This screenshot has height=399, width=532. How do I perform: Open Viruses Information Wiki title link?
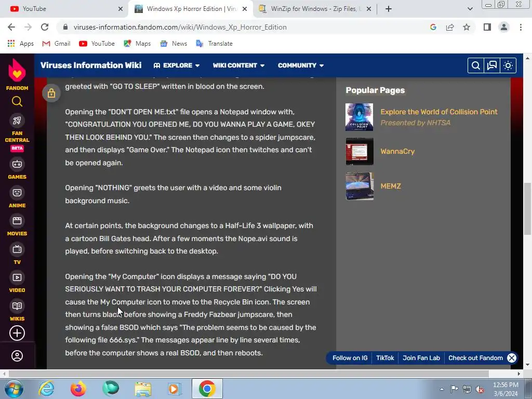tap(91, 65)
